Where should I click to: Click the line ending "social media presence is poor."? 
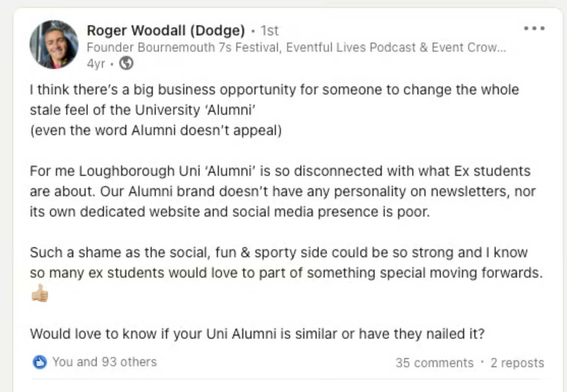click(x=230, y=212)
